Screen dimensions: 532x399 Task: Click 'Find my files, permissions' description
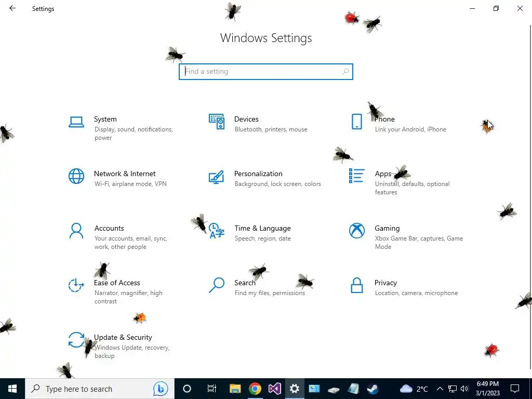pos(270,293)
